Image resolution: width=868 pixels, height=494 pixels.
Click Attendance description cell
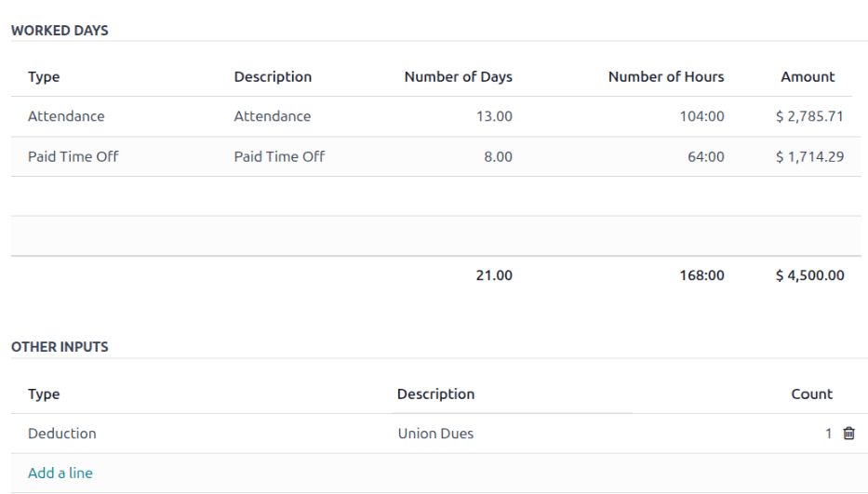(x=273, y=117)
